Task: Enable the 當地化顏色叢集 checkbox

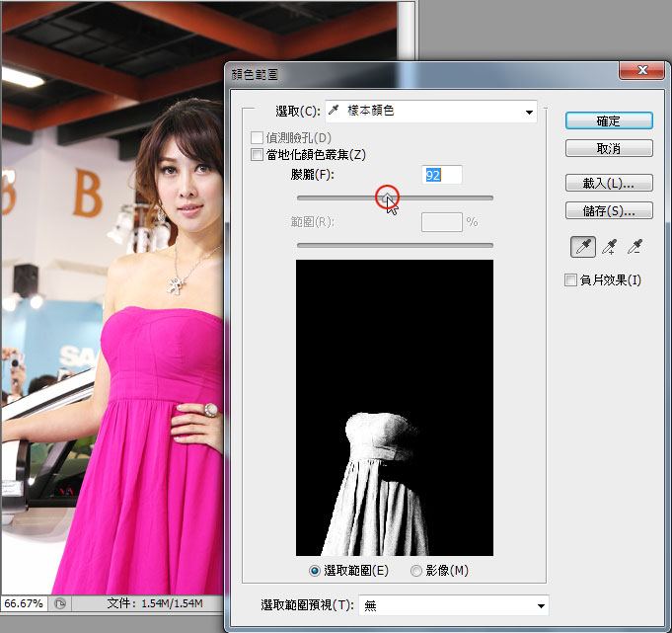Action: point(258,155)
